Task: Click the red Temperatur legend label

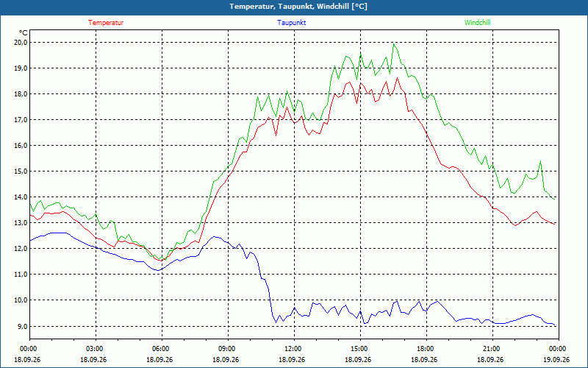Action: click(106, 23)
